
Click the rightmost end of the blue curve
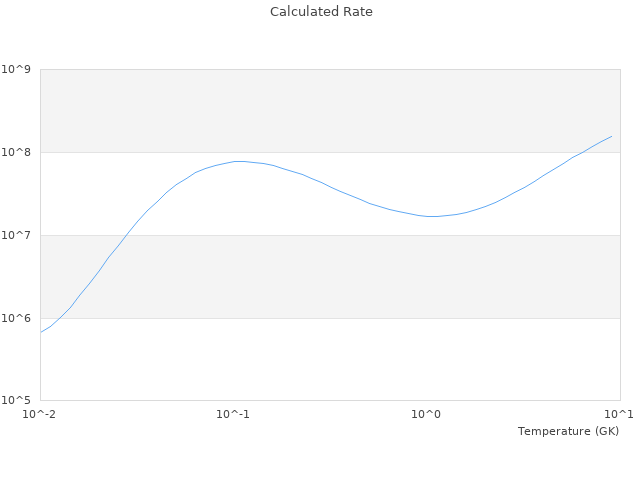pos(612,136)
